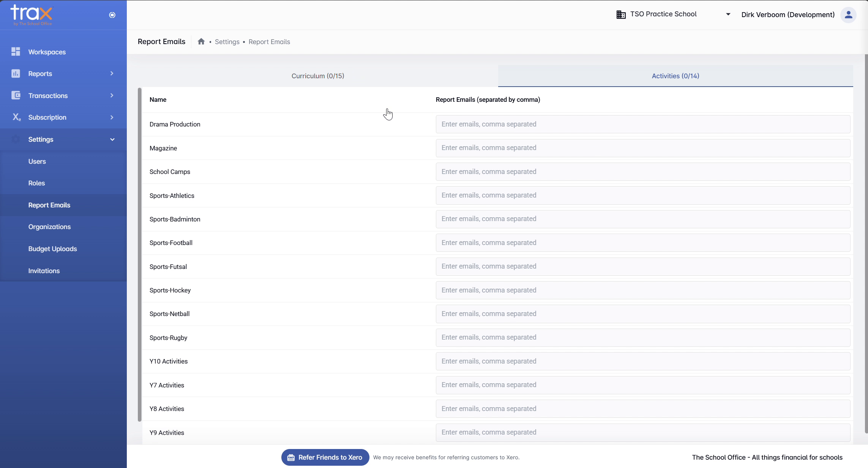
Task: Open Users settings page
Action: [x=37, y=161]
